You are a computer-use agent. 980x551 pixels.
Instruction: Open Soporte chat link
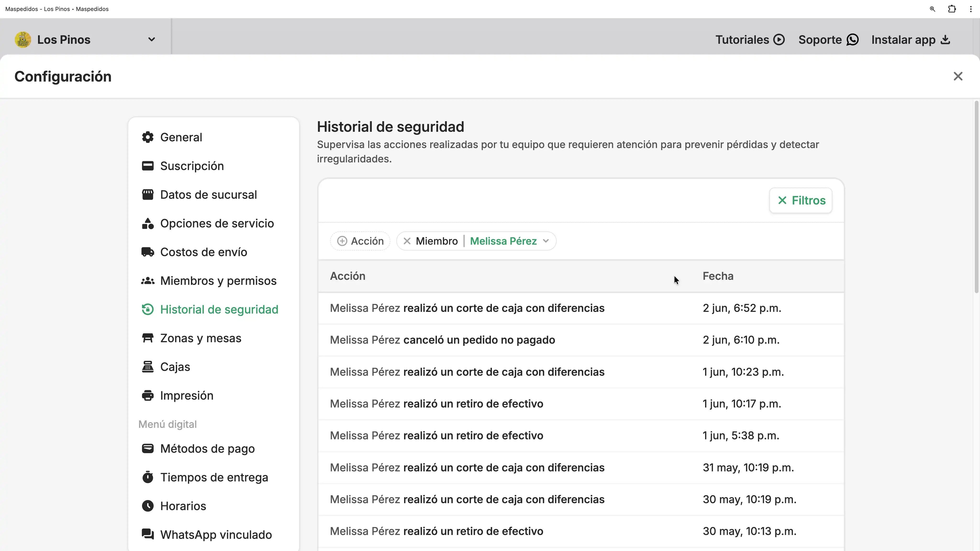828,39
